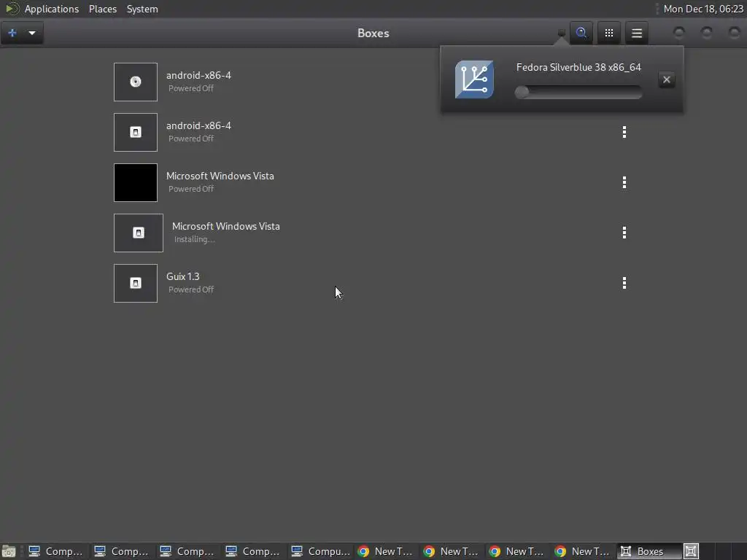Click the show desktop icon in taskbar
Screen dimensions: 747x560
tap(9, 551)
